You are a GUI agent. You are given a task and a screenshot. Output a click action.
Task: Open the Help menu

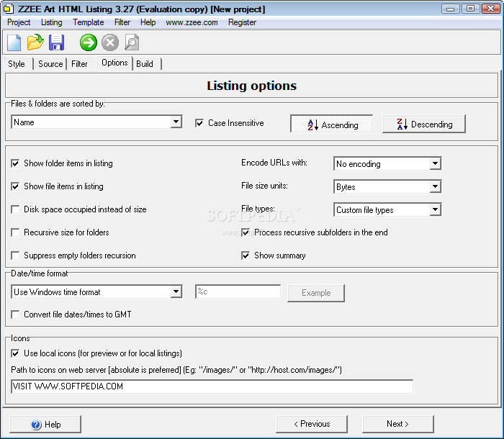148,22
